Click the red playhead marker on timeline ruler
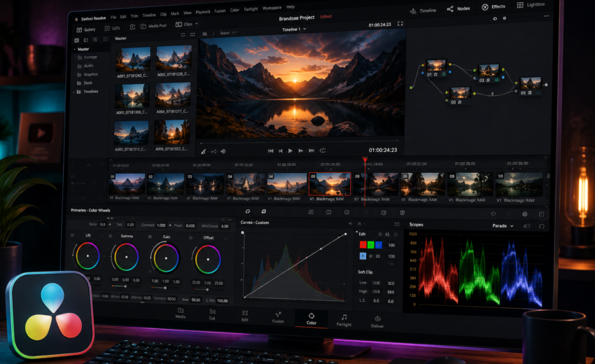 click(365, 159)
